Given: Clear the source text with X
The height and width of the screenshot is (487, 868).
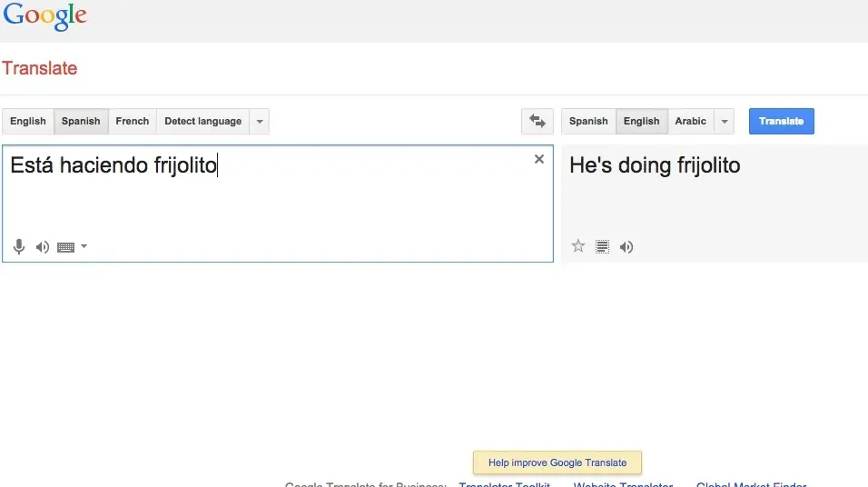Looking at the screenshot, I should tap(539, 159).
